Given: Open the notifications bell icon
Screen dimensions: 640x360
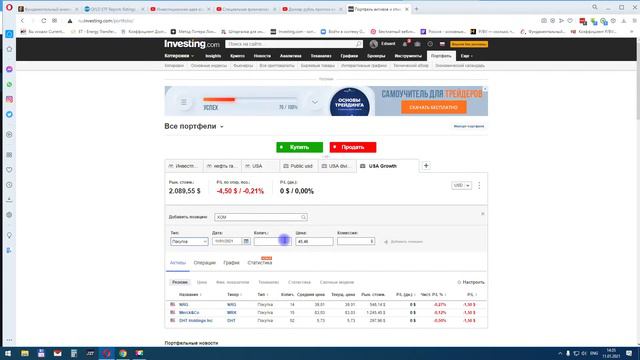Looking at the screenshot, I should coord(405,44).
